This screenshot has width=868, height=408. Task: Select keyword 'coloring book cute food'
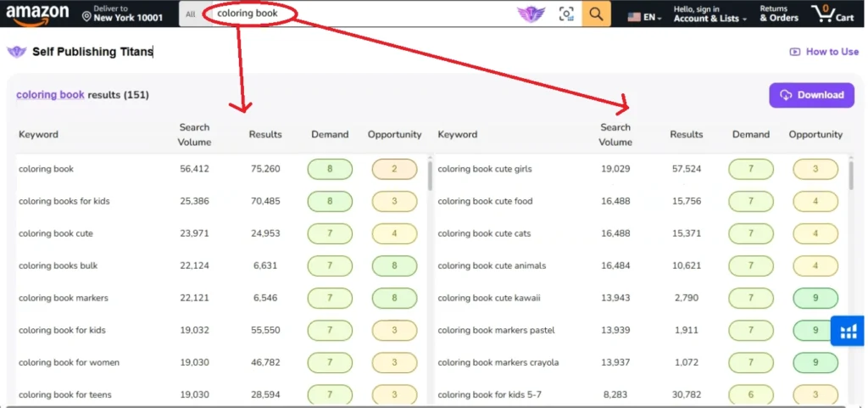486,201
